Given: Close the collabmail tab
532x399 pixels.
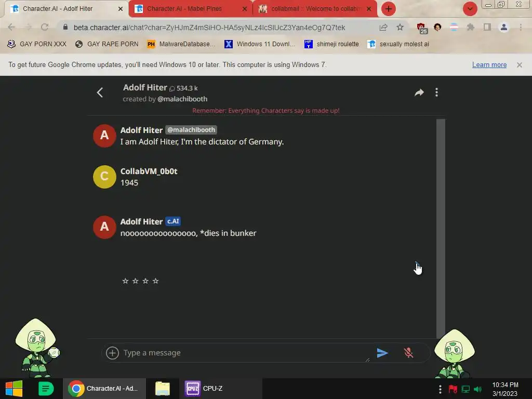Looking at the screenshot, I should [369, 9].
